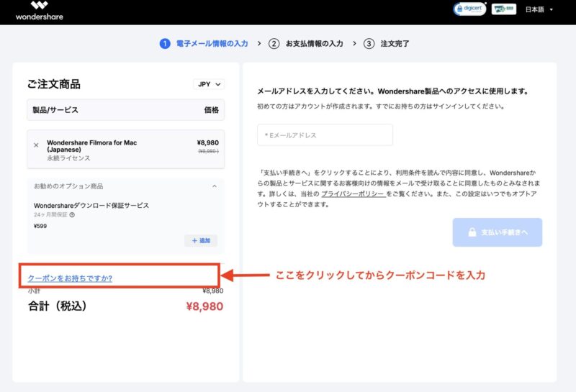Remove Filmora for Mac using X icon

[x=36, y=145]
